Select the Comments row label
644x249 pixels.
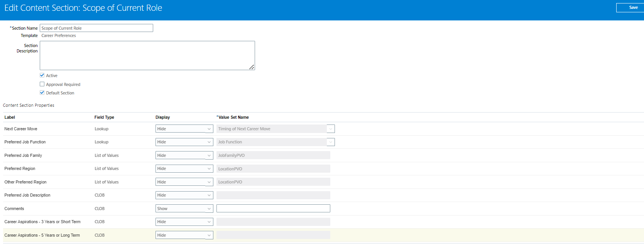coord(14,209)
